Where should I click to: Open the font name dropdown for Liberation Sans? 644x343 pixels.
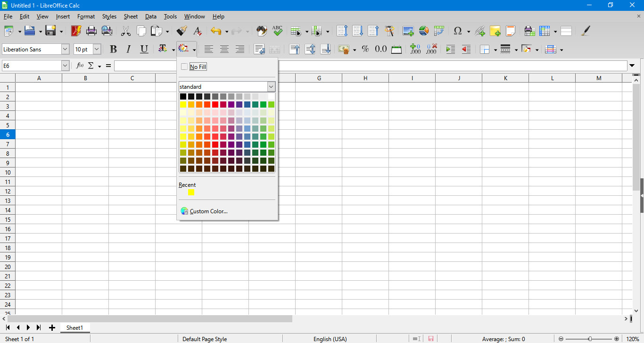coord(65,49)
